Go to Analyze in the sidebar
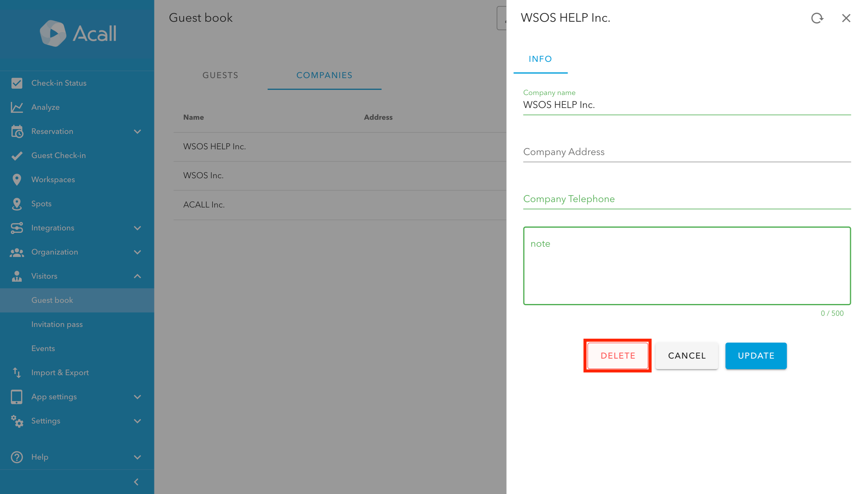 (x=77, y=107)
